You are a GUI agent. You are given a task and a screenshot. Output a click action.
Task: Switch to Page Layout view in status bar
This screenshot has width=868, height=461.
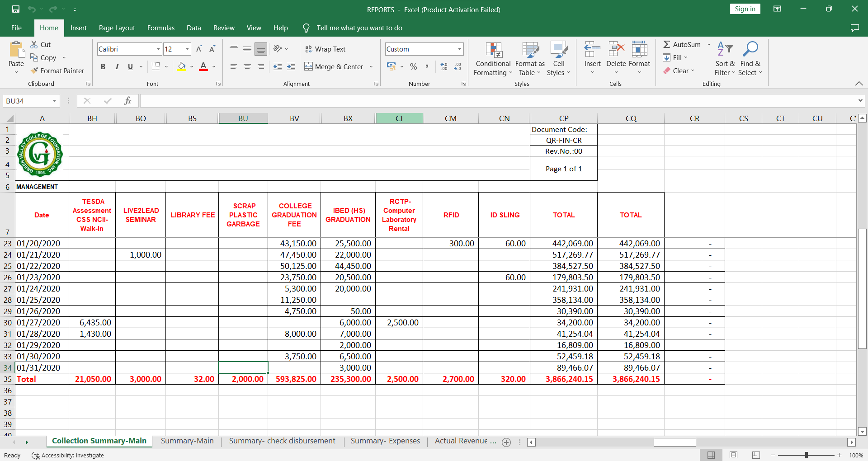coord(733,455)
